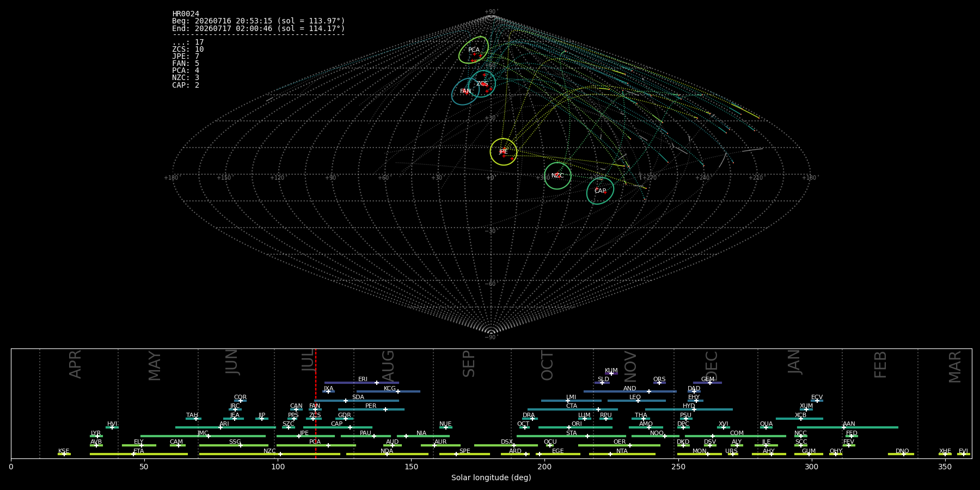The height and width of the screenshot is (490, 980).
Task: Click the KUM shower marker
Action: coord(611,373)
